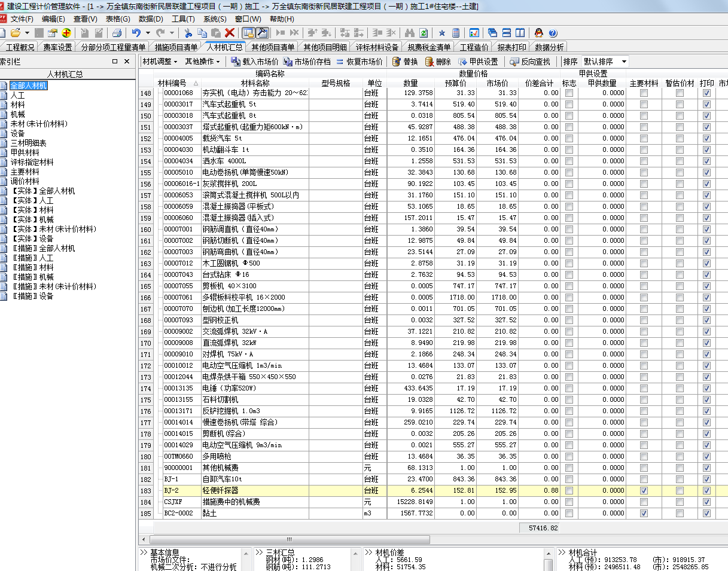Click the blue undo arrow icon
The image size is (728, 571).
pos(136,33)
